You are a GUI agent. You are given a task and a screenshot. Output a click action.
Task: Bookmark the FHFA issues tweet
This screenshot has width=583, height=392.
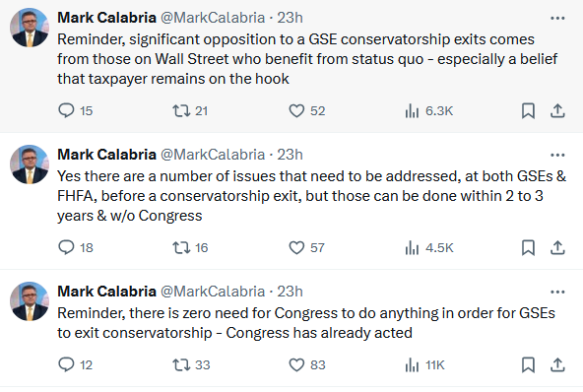pos(528,247)
